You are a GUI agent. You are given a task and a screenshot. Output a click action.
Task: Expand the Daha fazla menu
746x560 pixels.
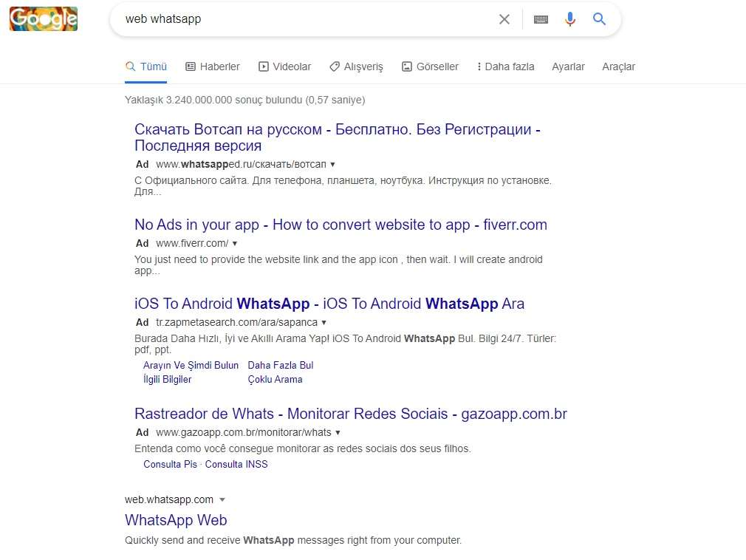tap(505, 66)
